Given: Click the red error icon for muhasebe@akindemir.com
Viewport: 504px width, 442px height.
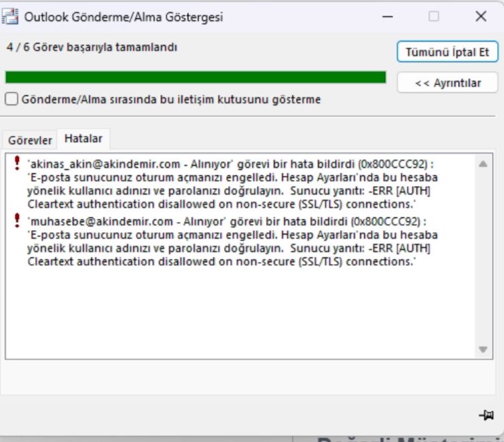Looking at the screenshot, I should (17, 221).
